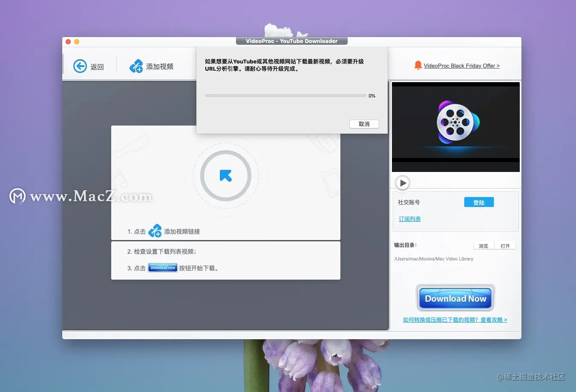Screen dimensions: 576x392
Task: Click the orange bell notification icon
Action: click(x=418, y=66)
